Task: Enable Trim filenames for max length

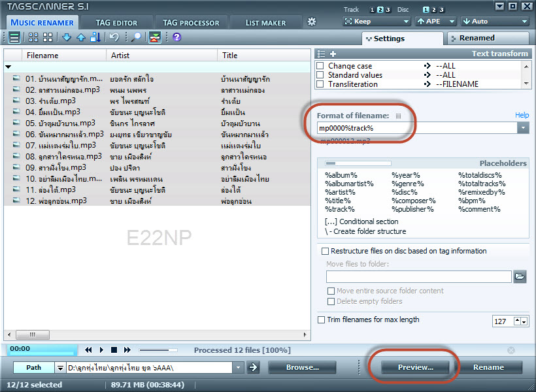Action: [x=322, y=320]
